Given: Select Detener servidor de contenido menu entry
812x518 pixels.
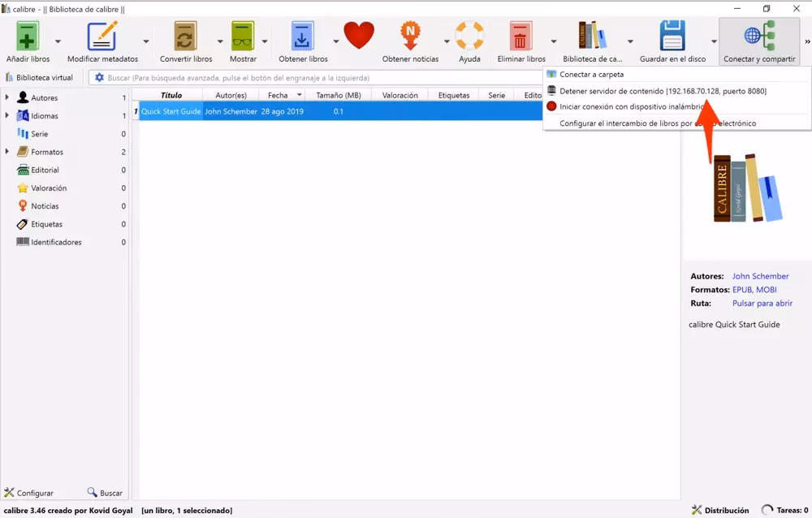Looking at the screenshot, I should click(x=662, y=91).
